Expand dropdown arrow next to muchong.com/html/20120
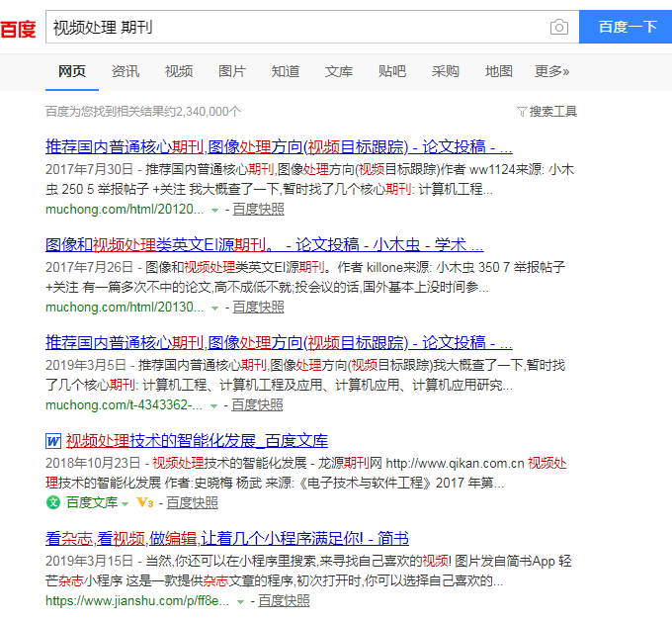Screen dimensions: 672x621 pyautogui.click(x=214, y=211)
